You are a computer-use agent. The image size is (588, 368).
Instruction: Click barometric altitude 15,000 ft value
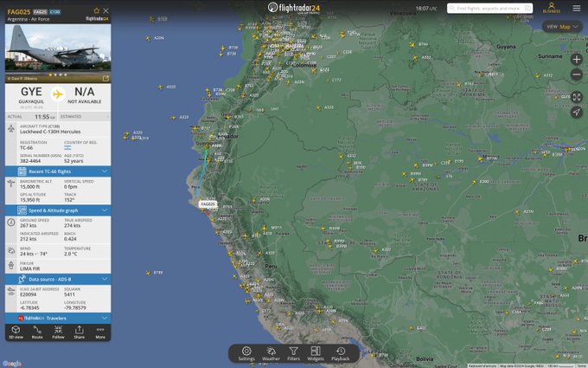[30, 187]
